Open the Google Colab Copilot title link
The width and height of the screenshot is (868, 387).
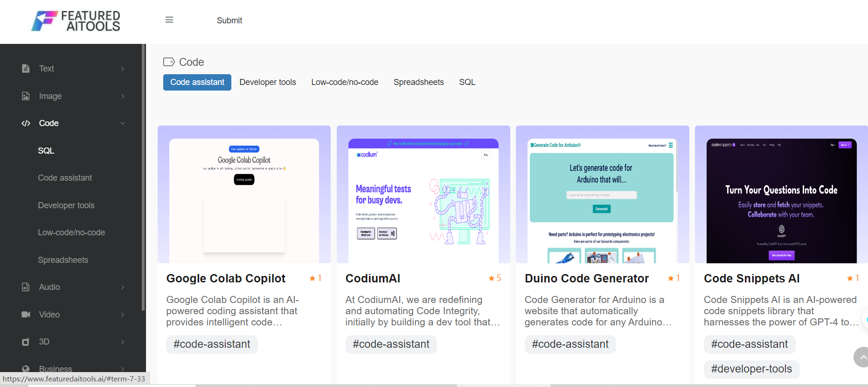coord(226,278)
